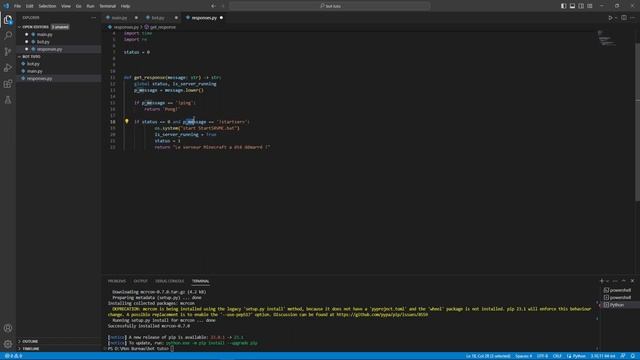Open the run options dropdown arrow
This screenshot has height=360, width=640.
[x=616, y=18]
